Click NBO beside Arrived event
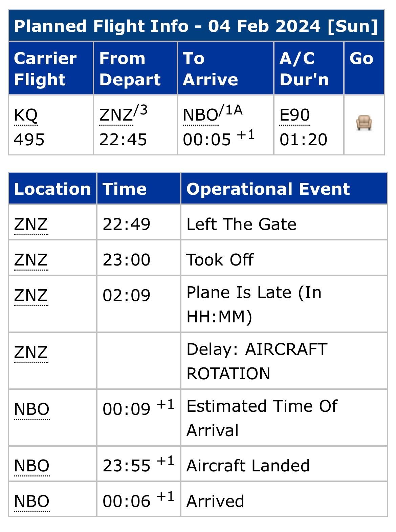 (32, 501)
